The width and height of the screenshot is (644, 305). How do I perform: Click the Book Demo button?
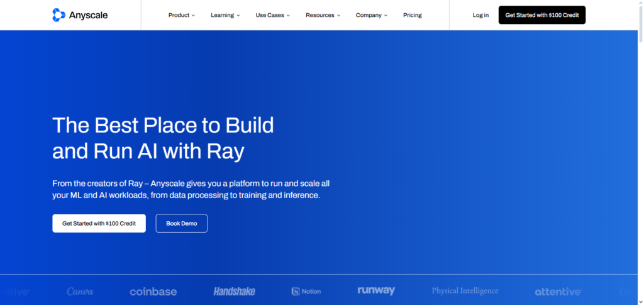(182, 223)
